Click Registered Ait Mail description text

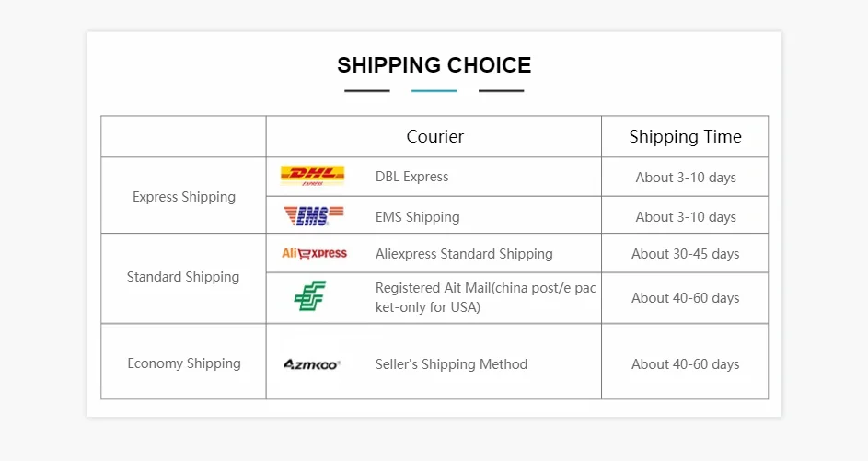click(x=485, y=297)
